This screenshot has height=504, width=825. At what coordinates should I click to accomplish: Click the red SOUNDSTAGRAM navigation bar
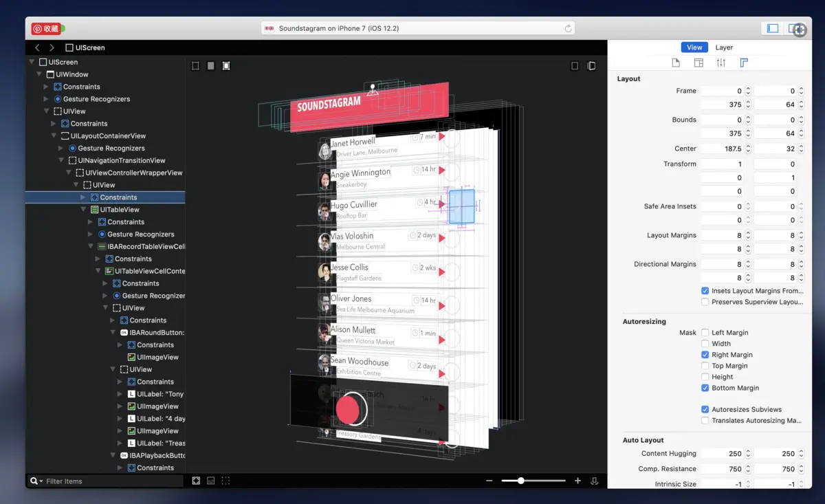click(x=370, y=107)
